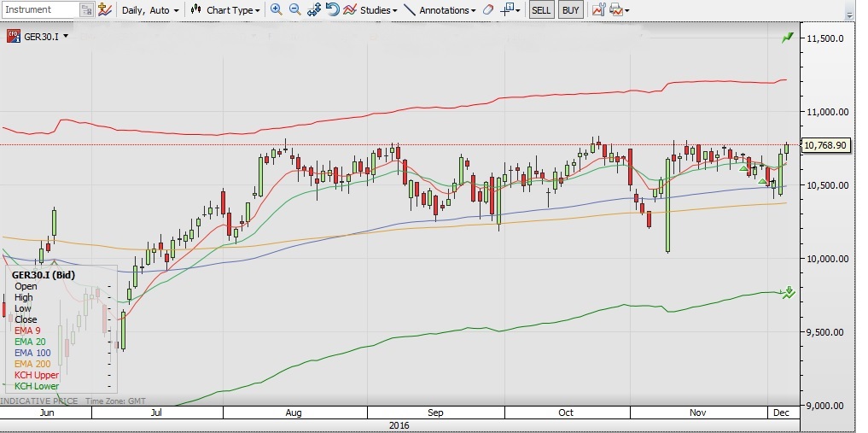Click the EMA 20 legend entry
The image size is (868, 433).
[30, 342]
